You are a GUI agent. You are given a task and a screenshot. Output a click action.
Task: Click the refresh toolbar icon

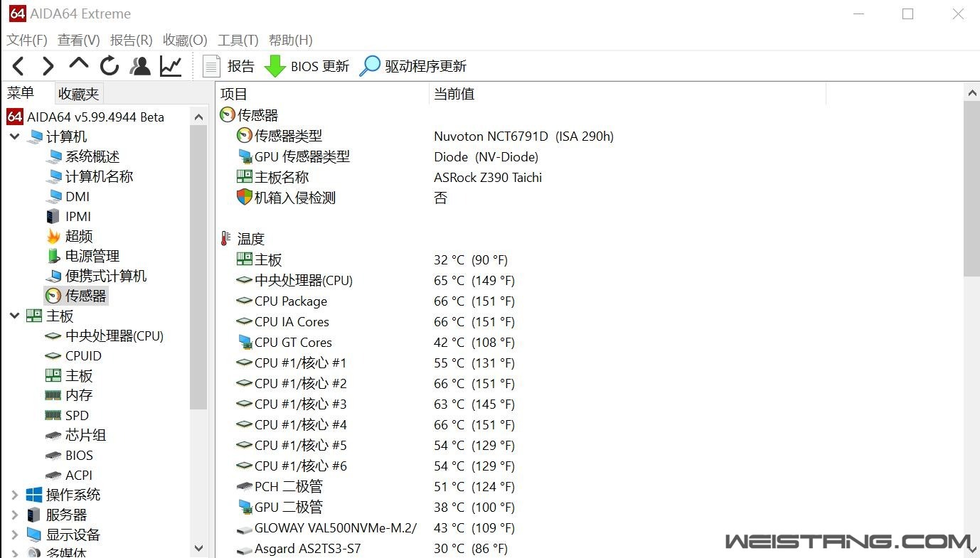click(110, 66)
